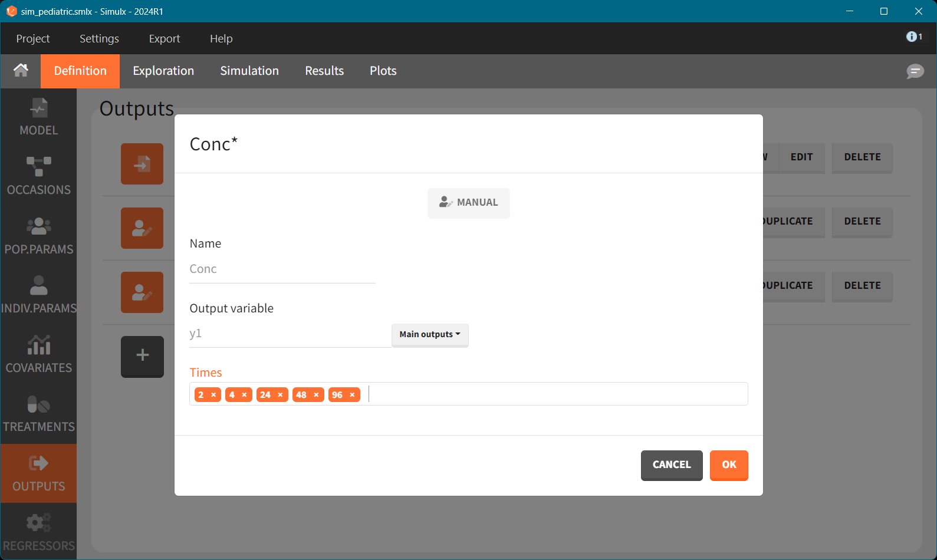Switch to the Simulation tab
Image resolution: width=937 pixels, height=560 pixels.
[x=249, y=71]
